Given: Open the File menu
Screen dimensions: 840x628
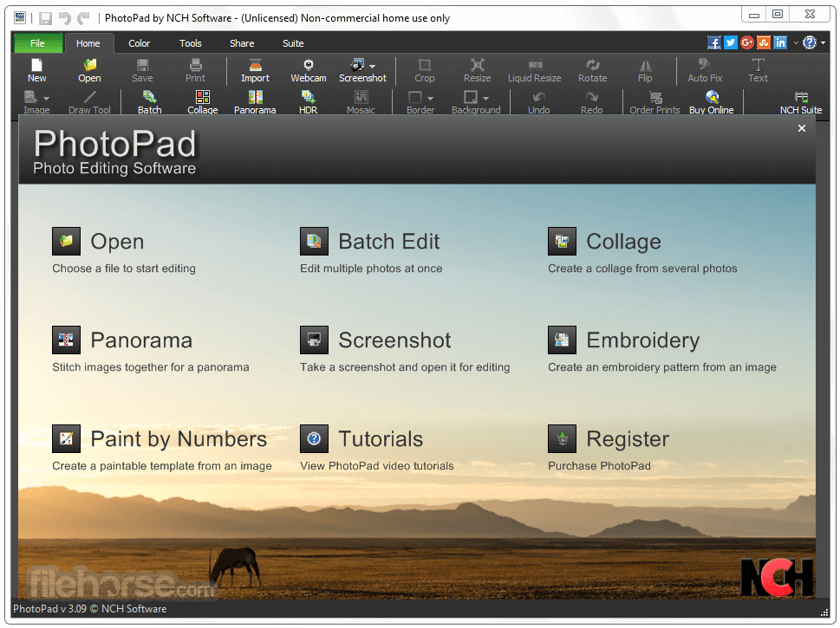Looking at the screenshot, I should pos(37,43).
